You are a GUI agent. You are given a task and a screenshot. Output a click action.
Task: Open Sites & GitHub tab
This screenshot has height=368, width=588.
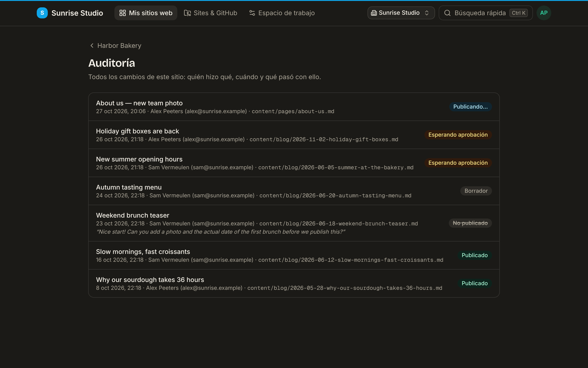(210, 13)
